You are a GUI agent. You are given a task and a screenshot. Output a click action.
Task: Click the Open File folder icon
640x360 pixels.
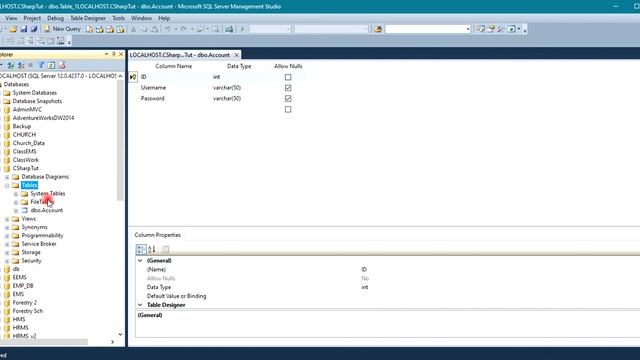13,29
